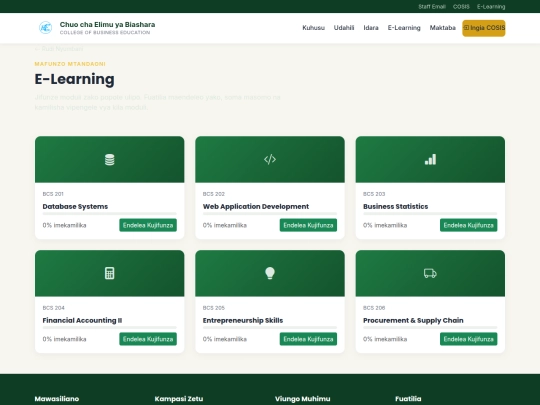Click the MAFUNZO MTANDAONI label

pos(70,64)
